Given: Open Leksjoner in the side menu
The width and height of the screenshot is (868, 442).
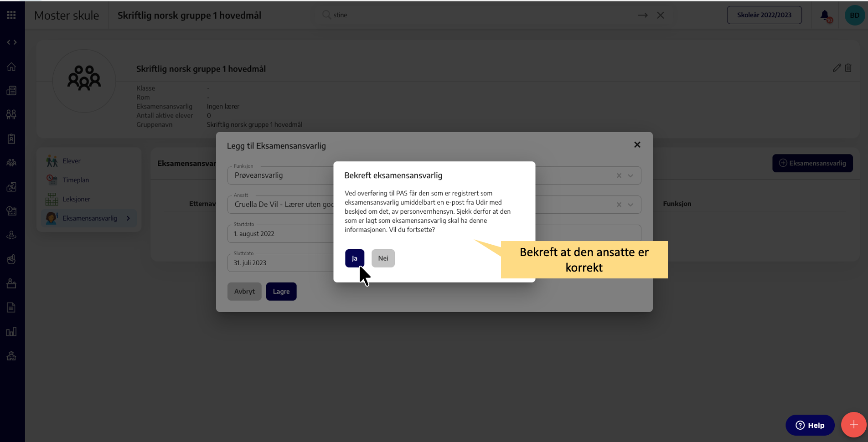Looking at the screenshot, I should [89, 199].
